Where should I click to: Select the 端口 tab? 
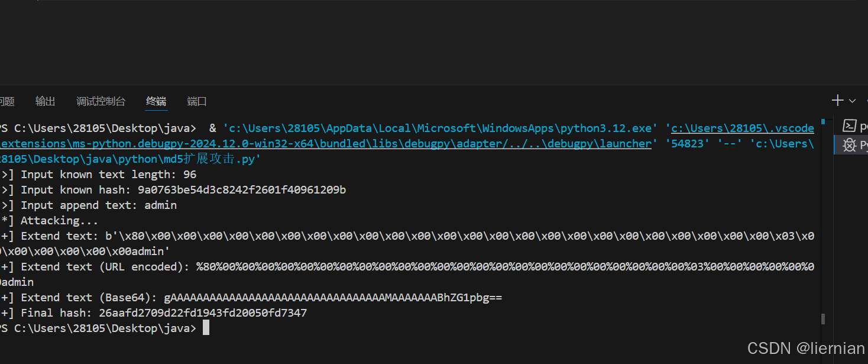(196, 101)
